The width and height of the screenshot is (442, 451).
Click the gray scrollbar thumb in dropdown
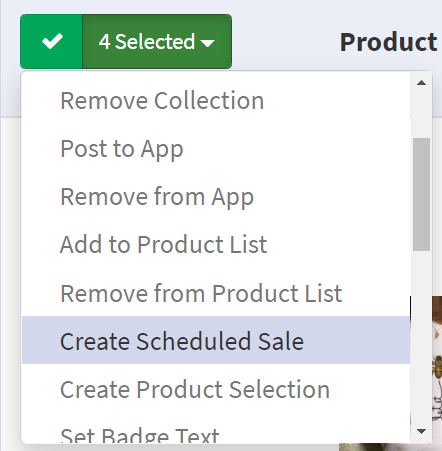coord(421,194)
